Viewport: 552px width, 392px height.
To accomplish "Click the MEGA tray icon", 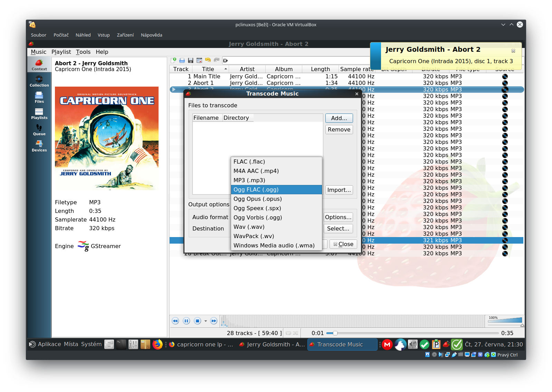I will [x=387, y=344].
